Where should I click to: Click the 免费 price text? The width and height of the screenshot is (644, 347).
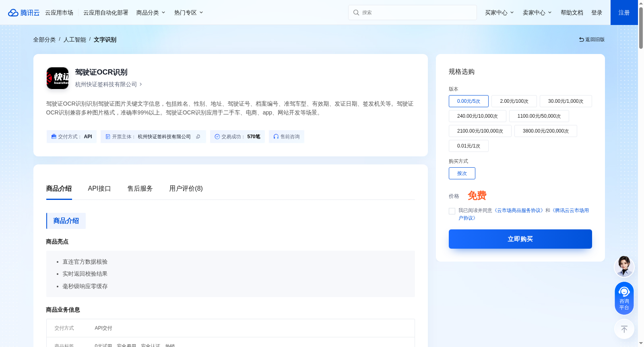point(477,196)
